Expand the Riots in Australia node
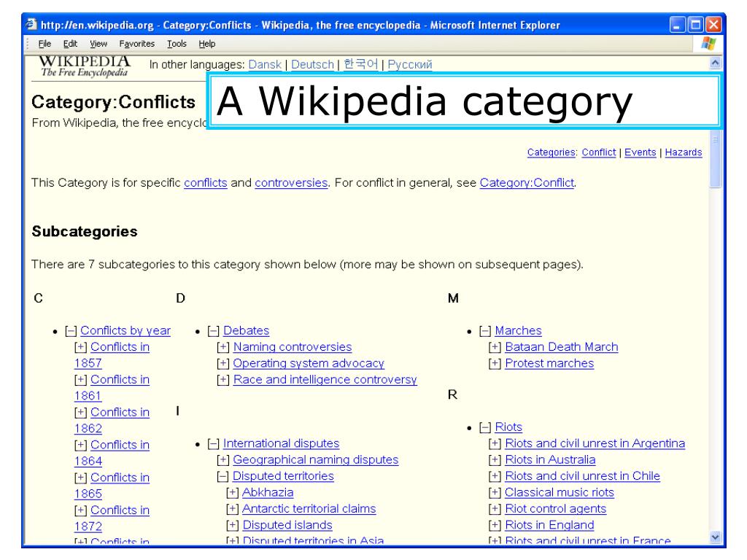The image size is (747, 560). click(495, 460)
